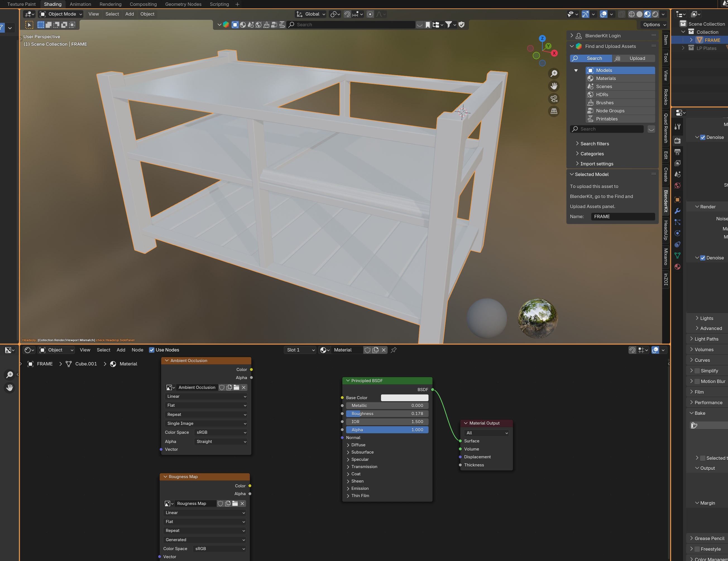728x561 pixels.
Task: Click fake user shield icon beside Material name
Action: point(367,350)
